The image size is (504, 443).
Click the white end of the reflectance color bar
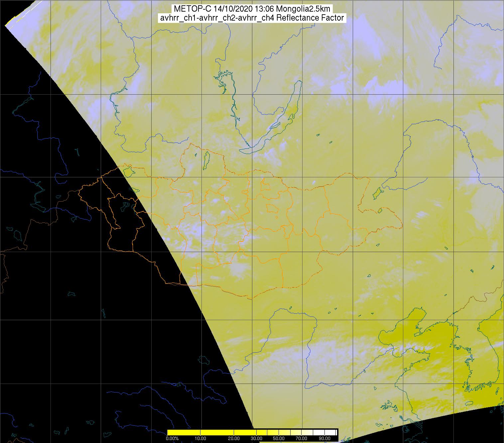331,432
